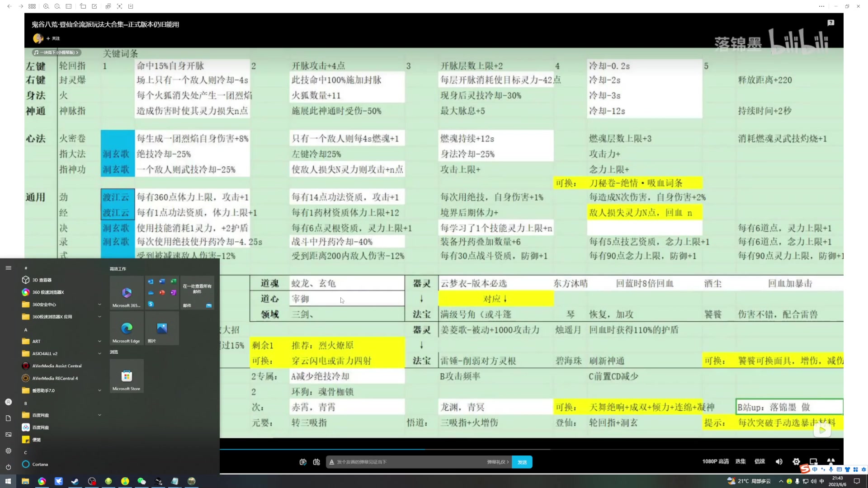Open Documents from the Start menu sidebar
The image size is (868, 488).
coord(8,418)
